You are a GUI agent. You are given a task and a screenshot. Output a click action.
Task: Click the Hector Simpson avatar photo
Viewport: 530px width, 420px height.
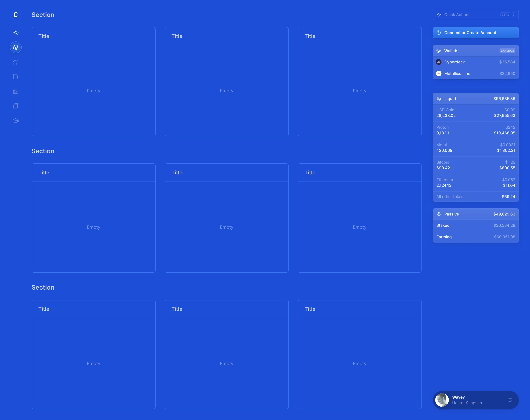point(442,400)
